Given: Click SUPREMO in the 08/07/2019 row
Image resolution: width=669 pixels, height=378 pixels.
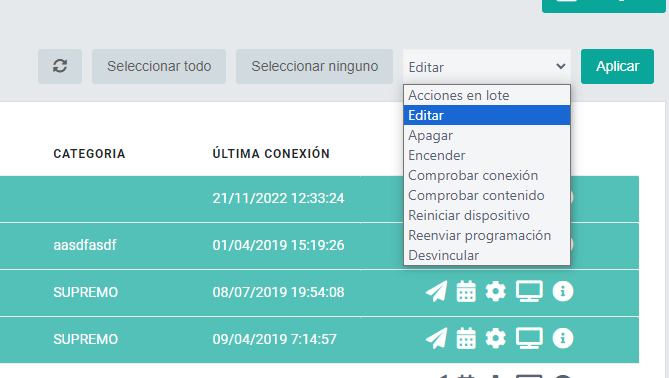Looking at the screenshot, I should tap(85, 292).
